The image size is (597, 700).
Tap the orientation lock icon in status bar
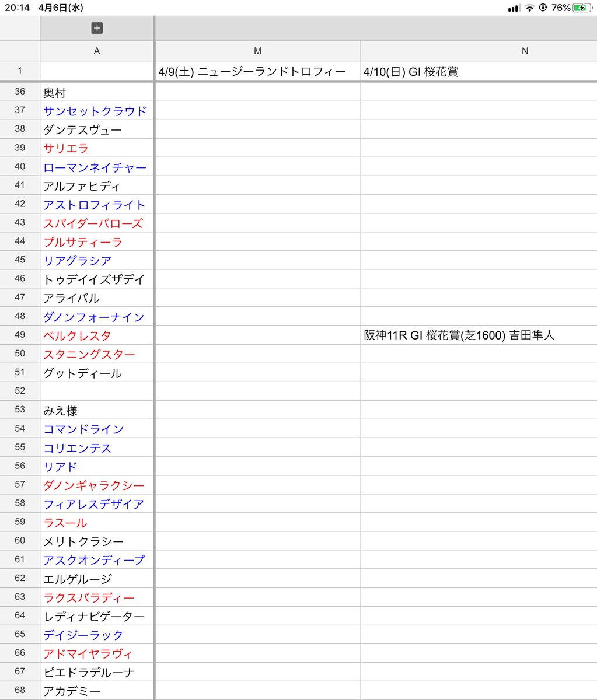(x=544, y=8)
